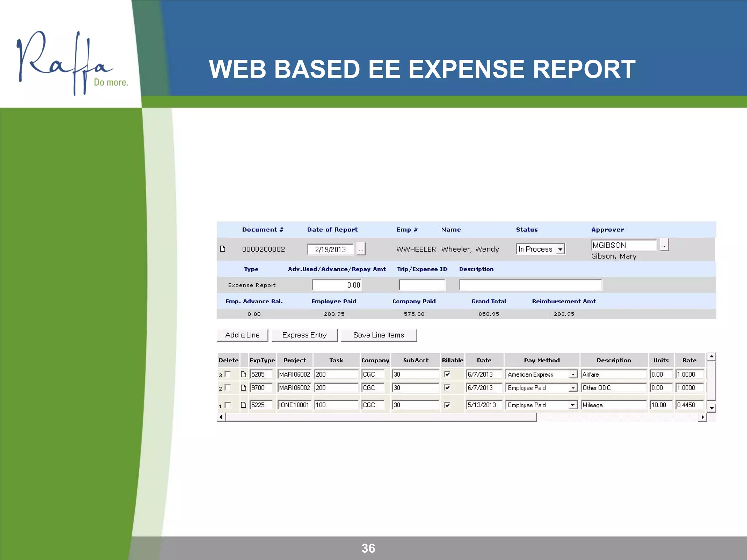Click the Trip/Expense ID input field
Screen dimensions: 747x560
tap(422, 285)
